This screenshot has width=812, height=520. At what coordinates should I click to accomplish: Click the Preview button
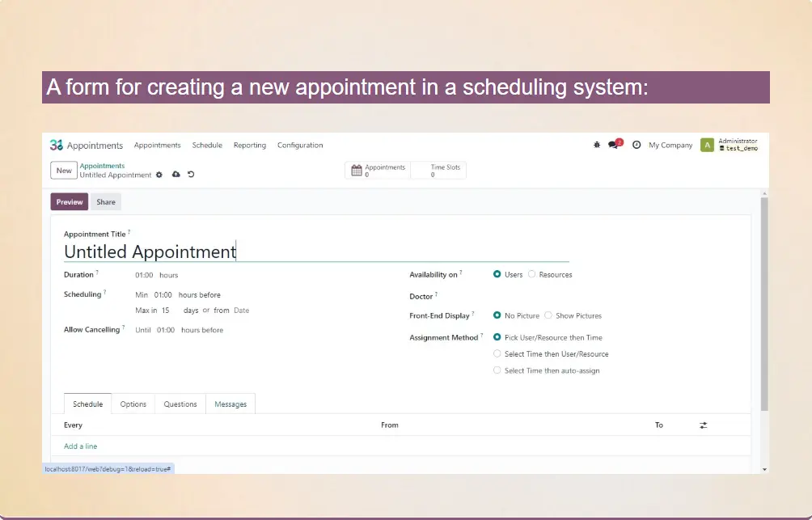[x=70, y=202]
